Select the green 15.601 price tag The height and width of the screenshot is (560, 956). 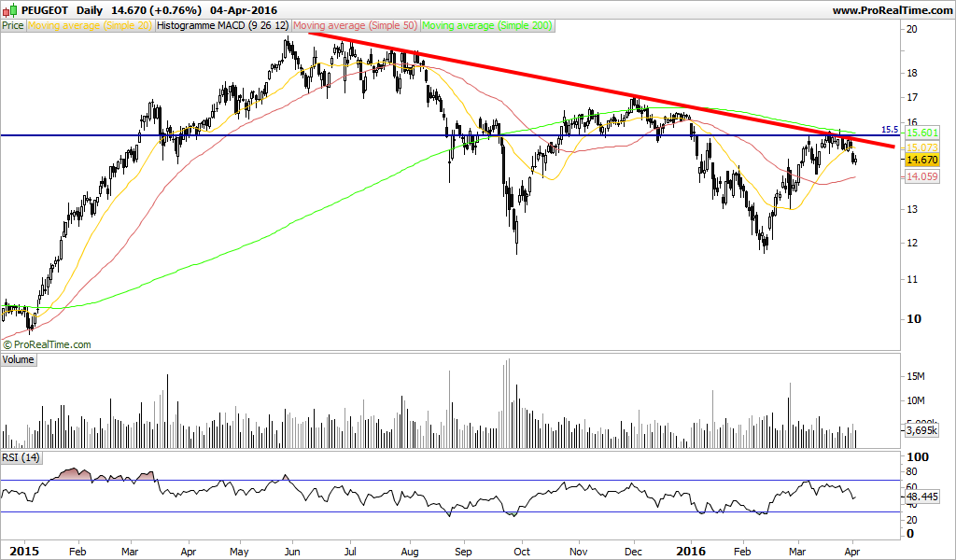click(x=921, y=133)
